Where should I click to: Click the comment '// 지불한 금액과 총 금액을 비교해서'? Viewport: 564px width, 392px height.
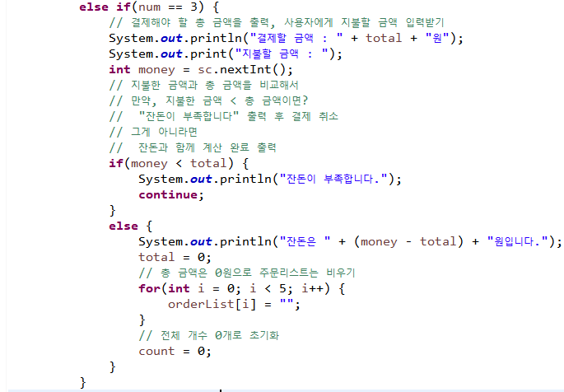click(x=204, y=85)
